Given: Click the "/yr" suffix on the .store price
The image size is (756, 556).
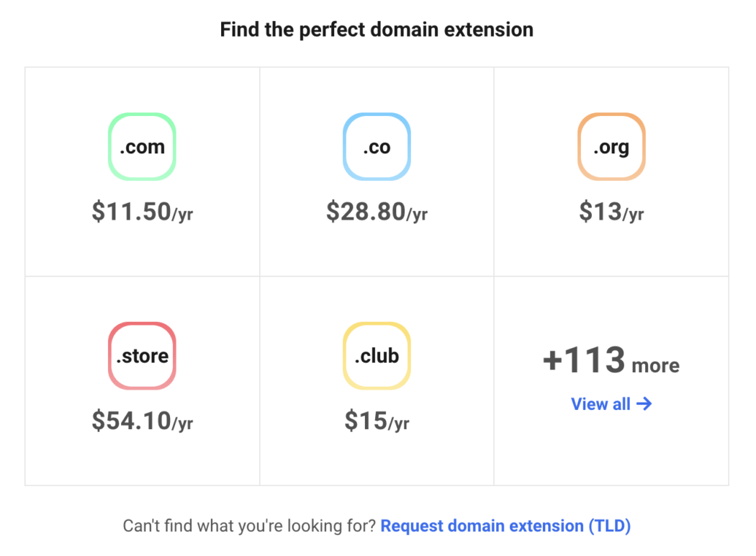Looking at the screenshot, I should pos(182,423).
